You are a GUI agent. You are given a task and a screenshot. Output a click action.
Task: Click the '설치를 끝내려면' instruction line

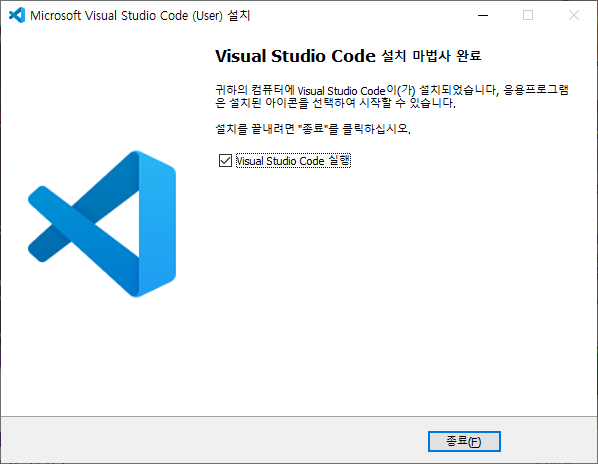[313, 129]
